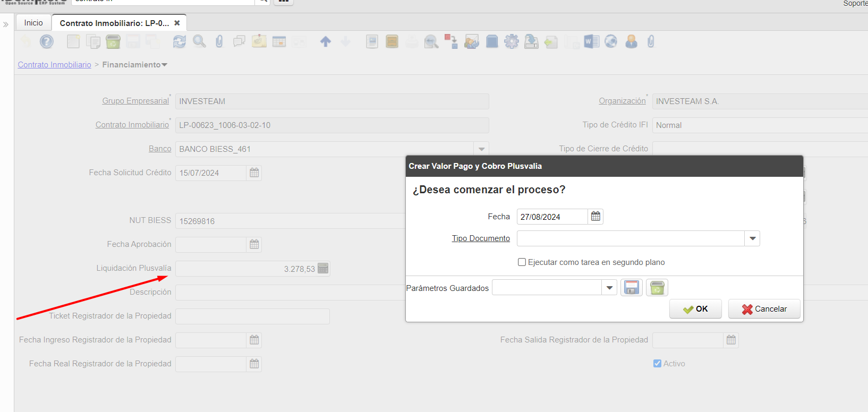Click the delete saved parameters bin icon
The height and width of the screenshot is (412, 868).
tap(657, 288)
